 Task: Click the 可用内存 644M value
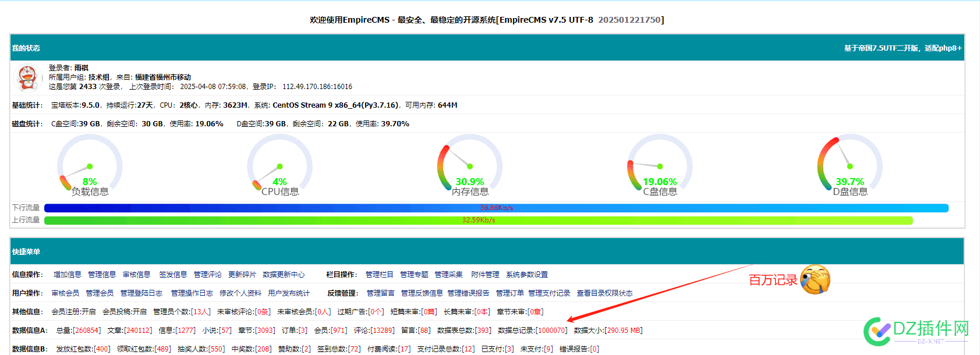[447, 105]
